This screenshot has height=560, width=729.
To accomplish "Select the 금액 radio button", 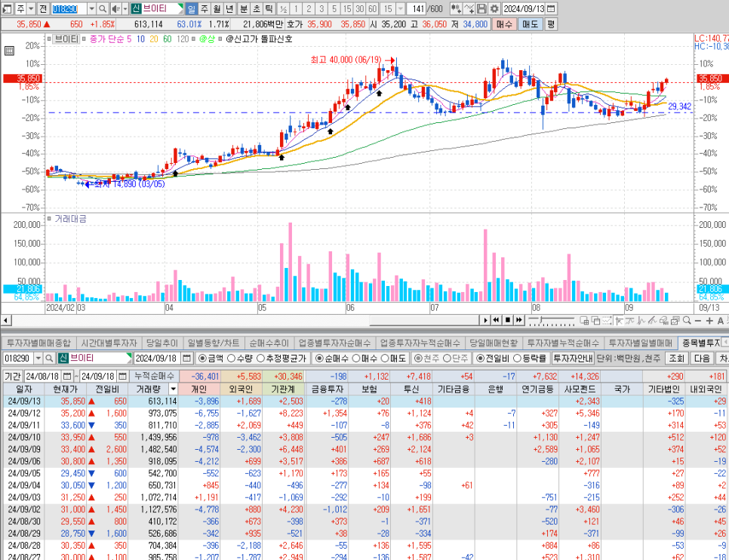I will coord(201,358).
